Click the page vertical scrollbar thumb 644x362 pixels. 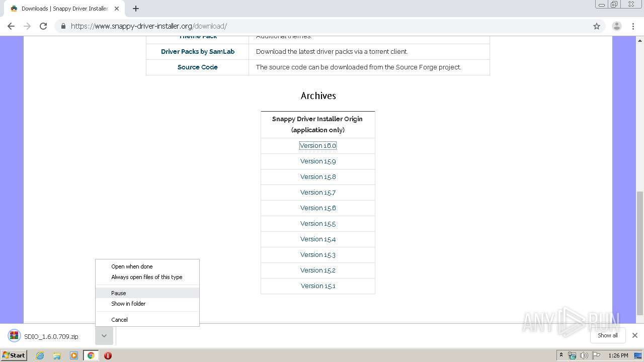[640, 253]
